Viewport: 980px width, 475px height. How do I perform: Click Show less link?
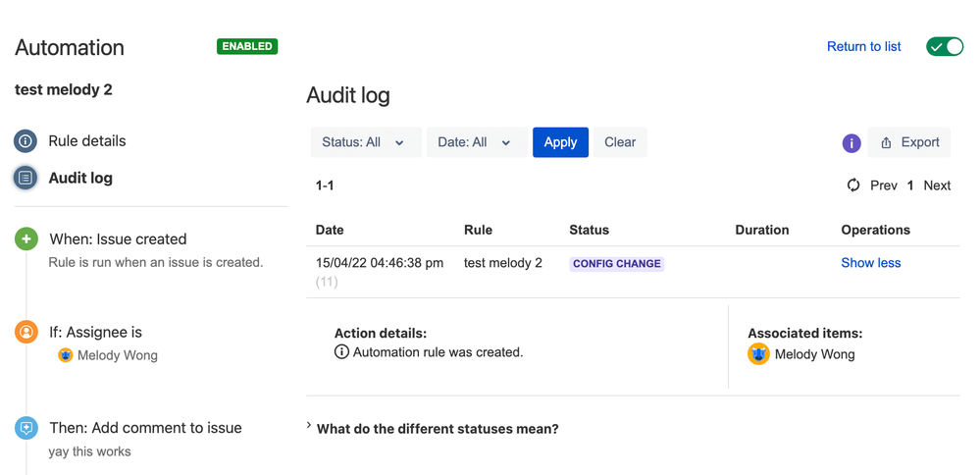tap(871, 263)
